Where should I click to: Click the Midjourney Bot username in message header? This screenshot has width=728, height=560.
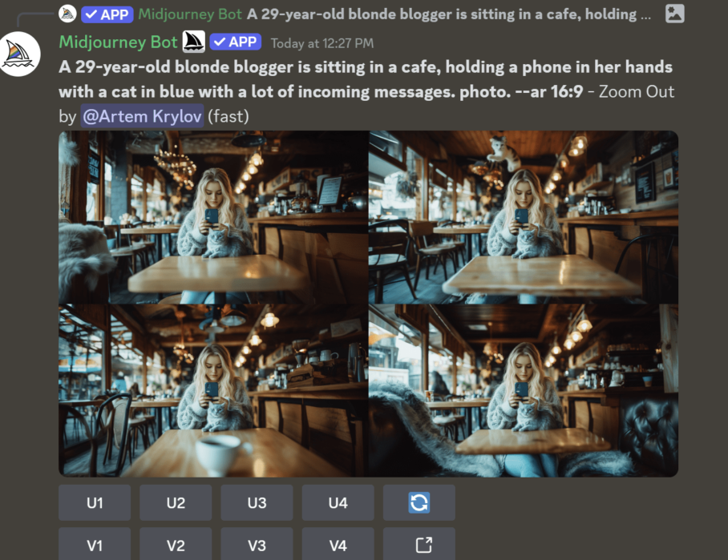tap(118, 42)
